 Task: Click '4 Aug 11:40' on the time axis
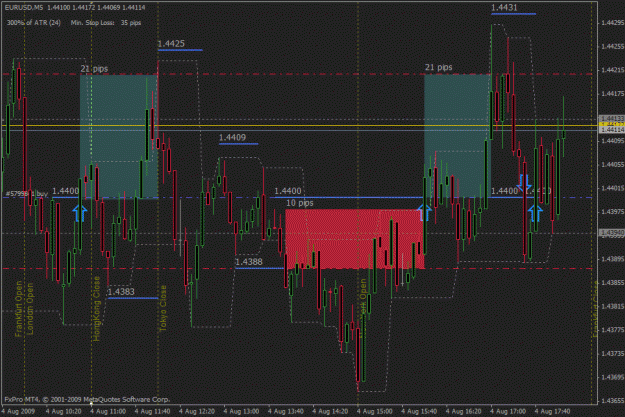point(152,411)
